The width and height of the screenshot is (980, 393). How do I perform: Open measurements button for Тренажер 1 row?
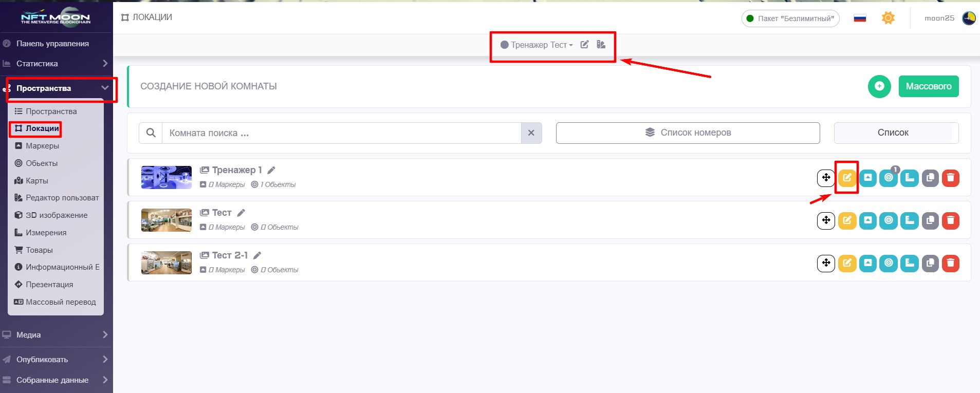(x=910, y=178)
